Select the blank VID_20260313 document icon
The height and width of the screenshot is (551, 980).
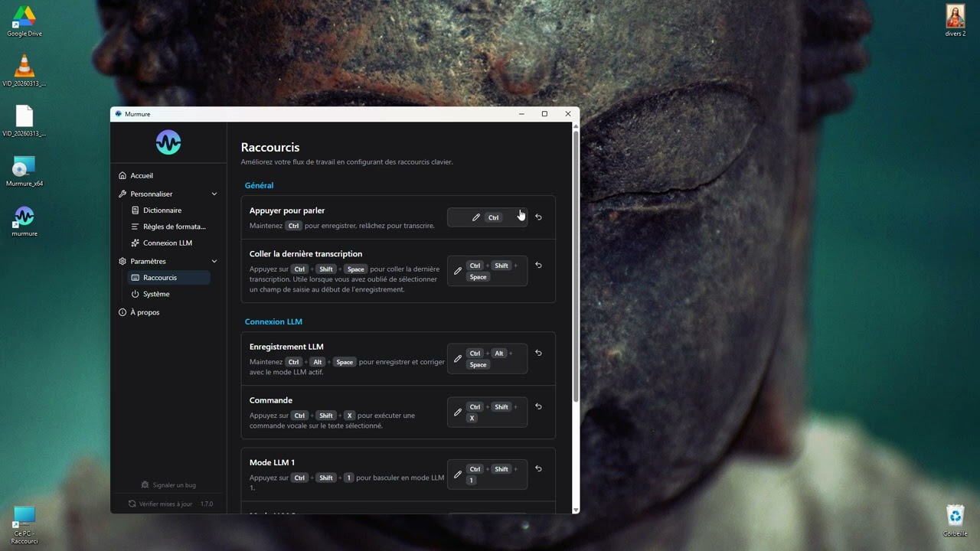pyautogui.click(x=24, y=121)
